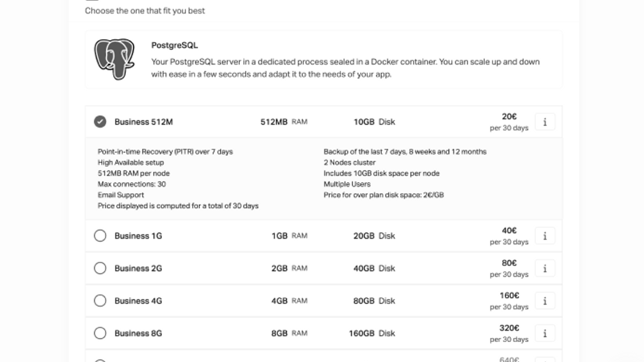Select the Business 1G radio button
This screenshot has width=644, height=362.
point(100,235)
